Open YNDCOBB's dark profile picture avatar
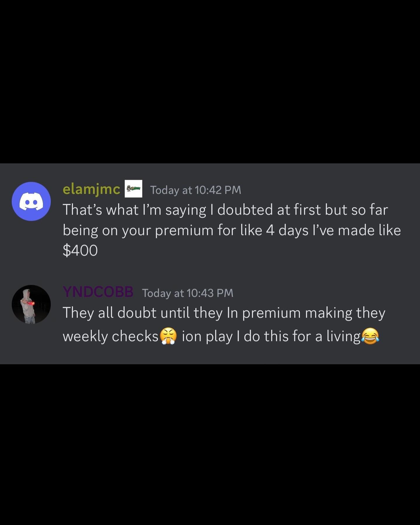Image resolution: width=420 pixels, height=525 pixels. click(x=31, y=304)
